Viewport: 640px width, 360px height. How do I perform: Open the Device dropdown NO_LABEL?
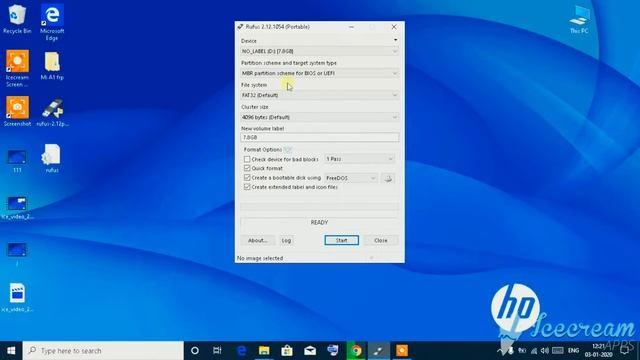coord(320,51)
